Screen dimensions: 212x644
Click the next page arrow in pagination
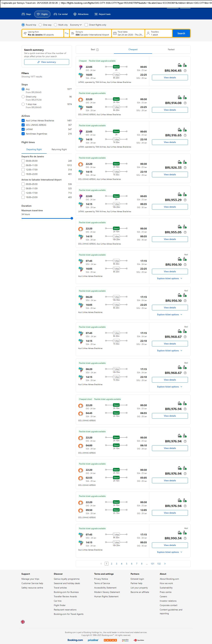coord(165,563)
